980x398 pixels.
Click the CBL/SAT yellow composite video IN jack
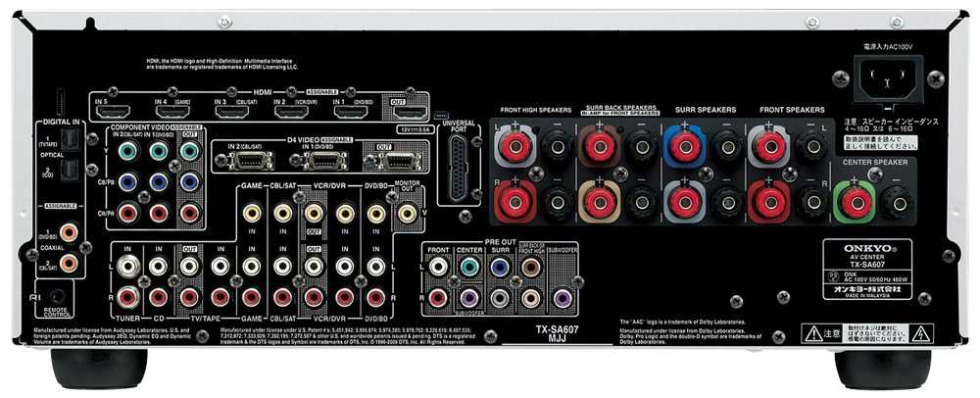(x=283, y=213)
